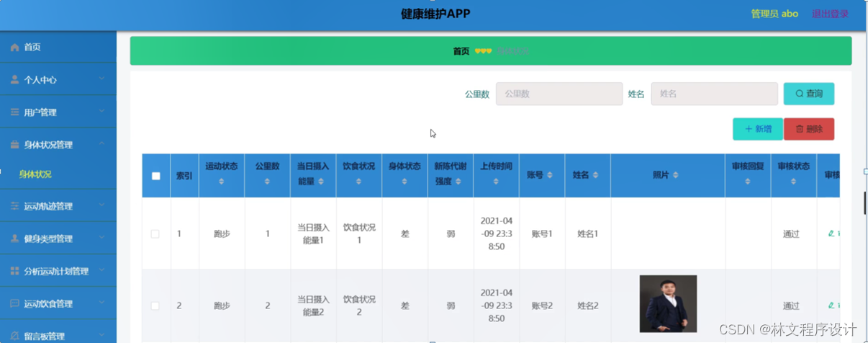
Task: Click the list icon beside 用户管理
Action: [x=14, y=112]
